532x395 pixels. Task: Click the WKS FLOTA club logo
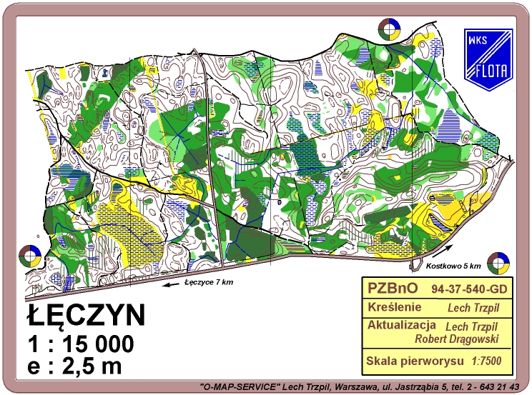pyautogui.click(x=488, y=54)
